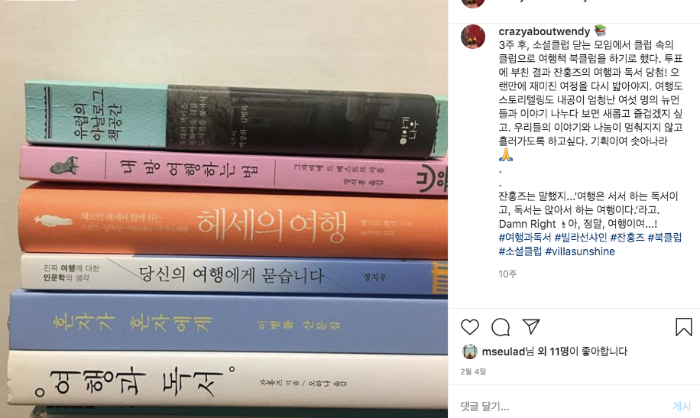
Task: Open the #여행과독서 hashtag
Action: (525, 238)
